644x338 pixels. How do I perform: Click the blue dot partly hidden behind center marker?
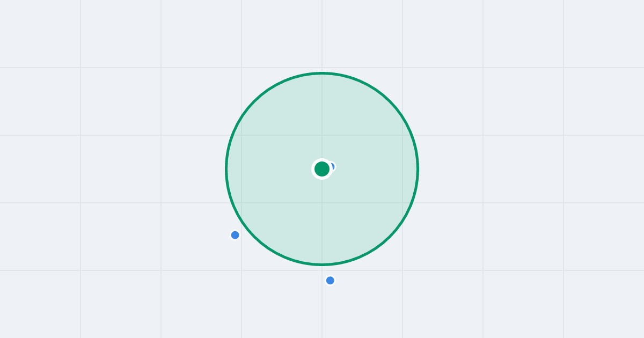333,167
